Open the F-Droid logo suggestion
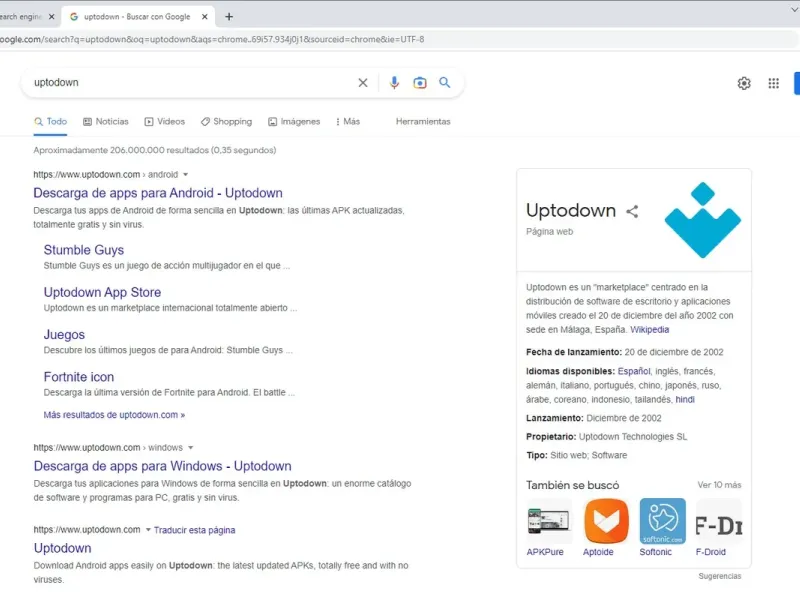The width and height of the screenshot is (800, 600). [718, 521]
